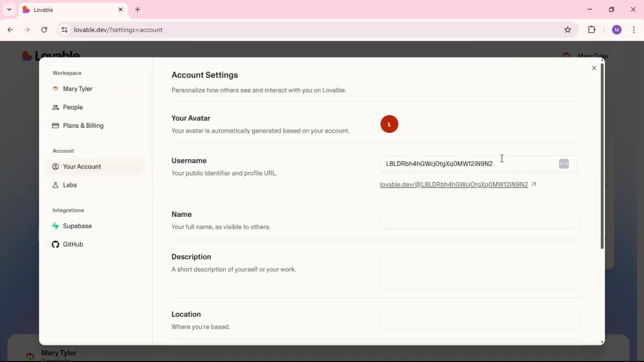Click the 'Where you're based.' text
This screenshot has height=362, width=644.
[x=201, y=327]
